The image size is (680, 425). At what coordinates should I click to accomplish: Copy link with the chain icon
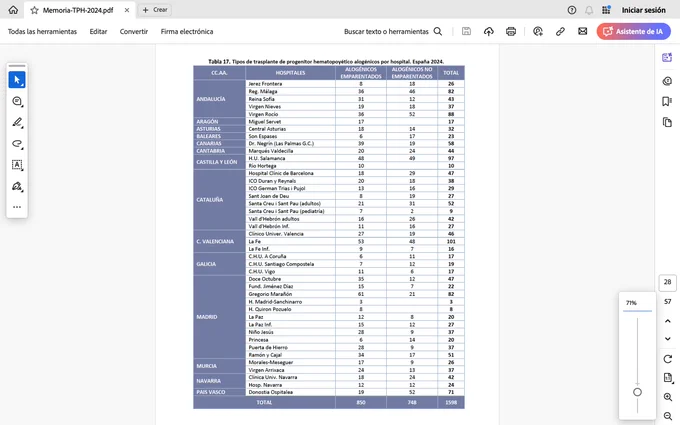[560, 31]
